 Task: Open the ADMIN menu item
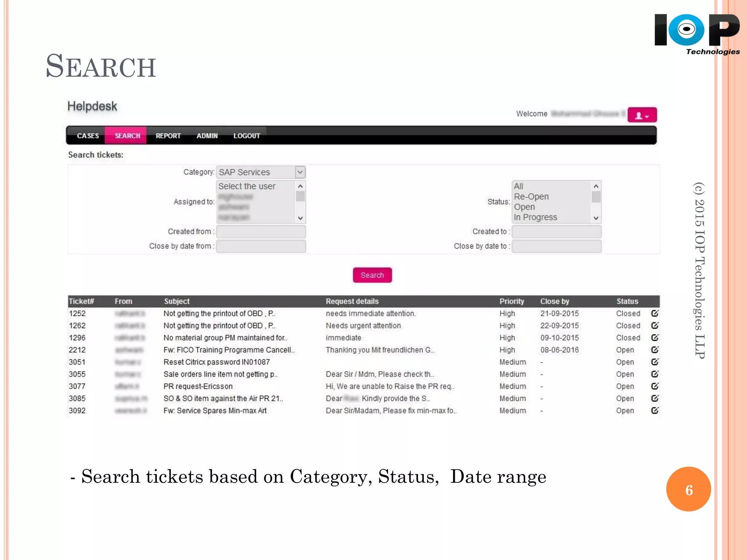(x=207, y=136)
